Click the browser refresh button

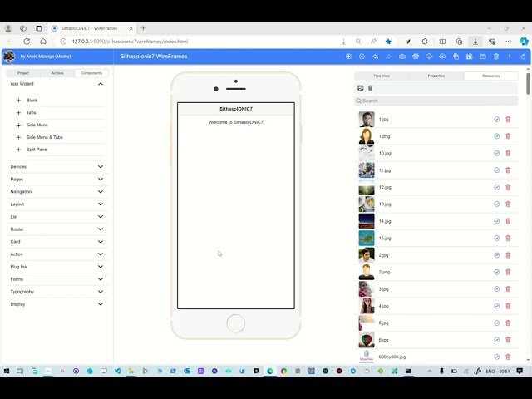27,42
